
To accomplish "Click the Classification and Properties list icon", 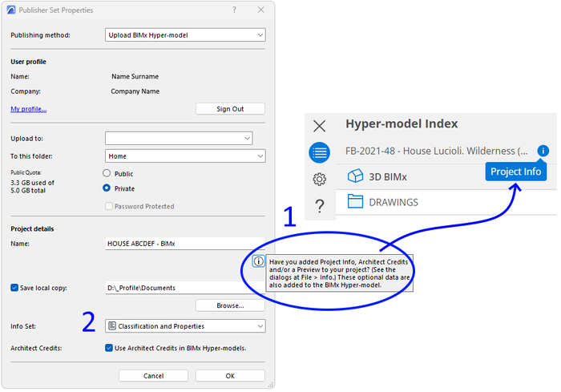I will coord(112,325).
